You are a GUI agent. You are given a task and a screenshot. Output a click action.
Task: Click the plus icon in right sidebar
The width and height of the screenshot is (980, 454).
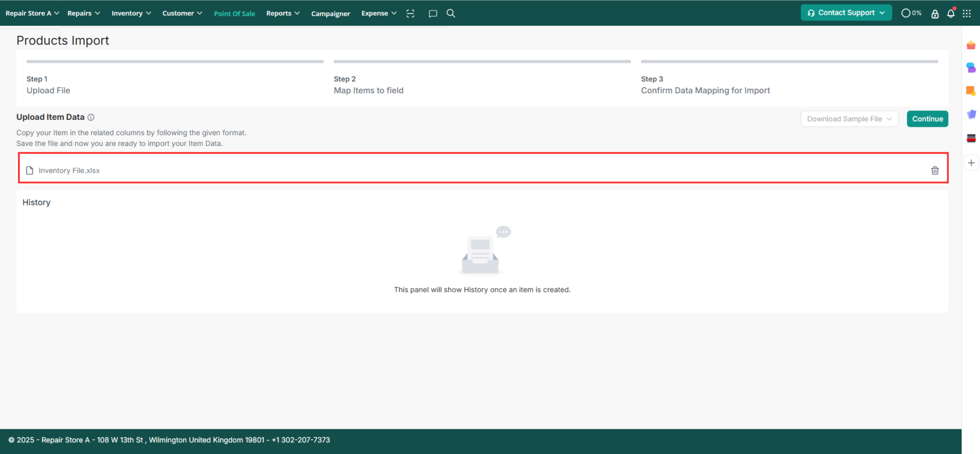point(971,163)
